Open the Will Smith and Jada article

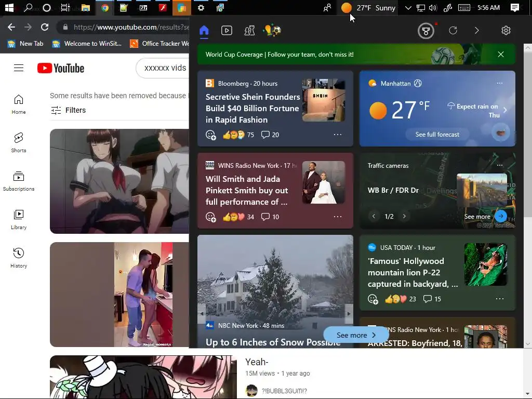tap(247, 190)
